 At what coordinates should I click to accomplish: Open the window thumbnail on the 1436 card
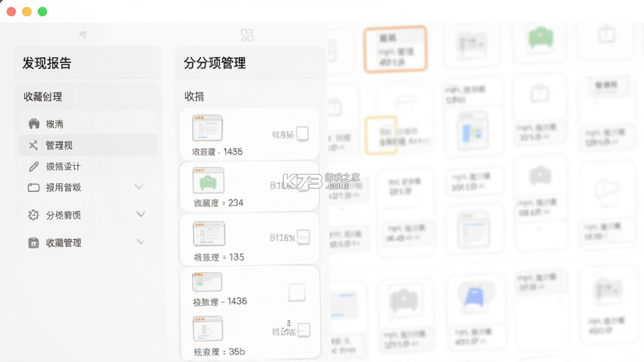207,282
